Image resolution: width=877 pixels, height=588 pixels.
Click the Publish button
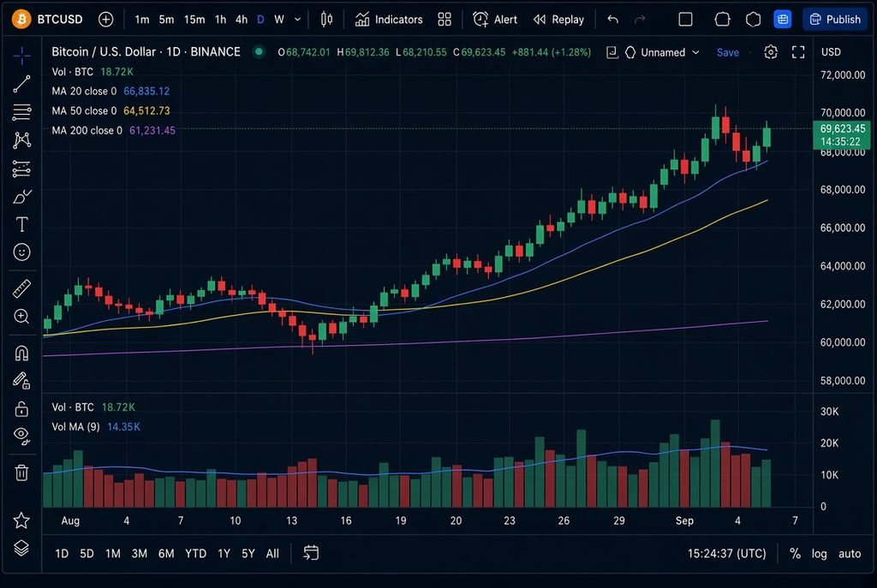(835, 20)
